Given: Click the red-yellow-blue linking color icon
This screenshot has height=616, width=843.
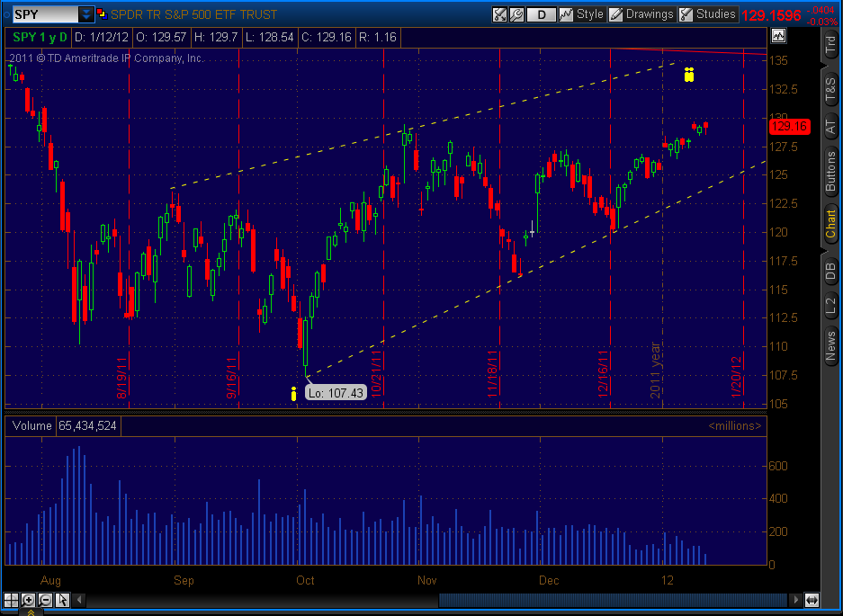Looking at the screenshot, I should [x=102, y=14].
